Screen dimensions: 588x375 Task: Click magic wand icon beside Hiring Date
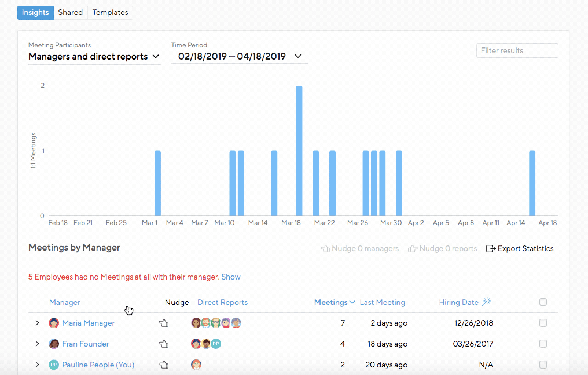pos(487,302)
